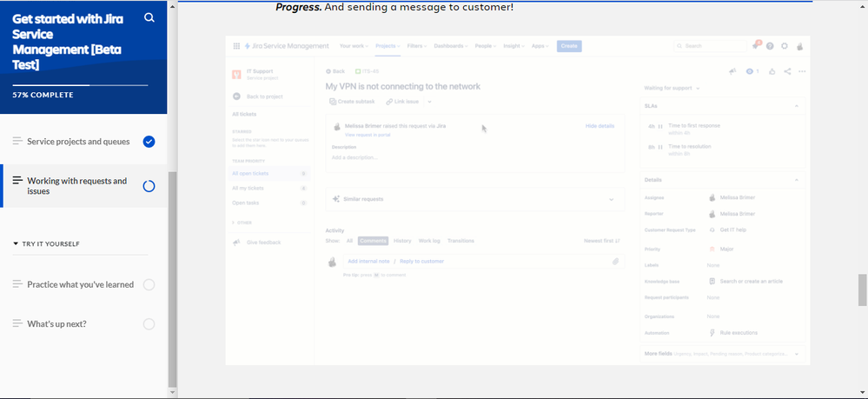Click View request in portal link

[368, 136]
